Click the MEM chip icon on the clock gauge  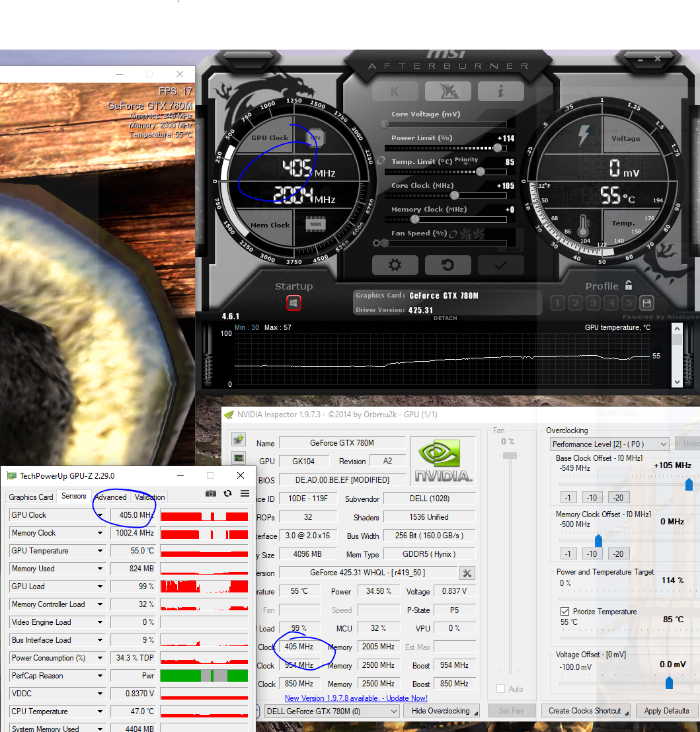click(x=315, y=225)
